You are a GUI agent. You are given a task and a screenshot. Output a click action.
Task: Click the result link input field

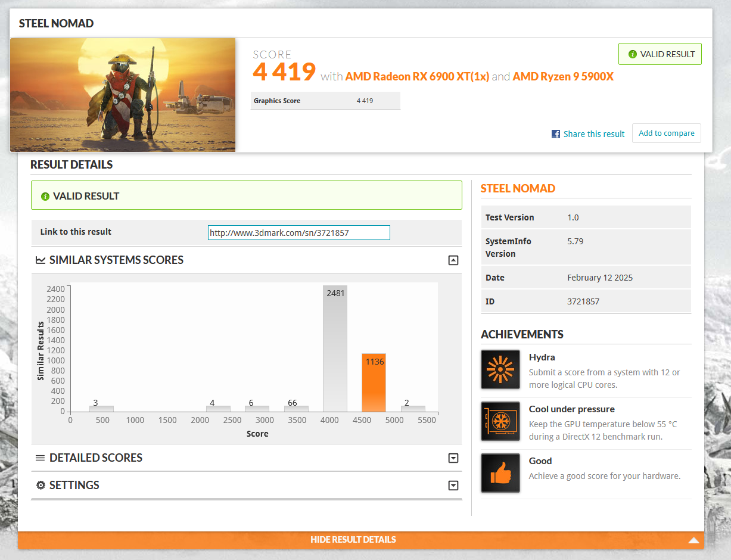(x=299, y=232)
